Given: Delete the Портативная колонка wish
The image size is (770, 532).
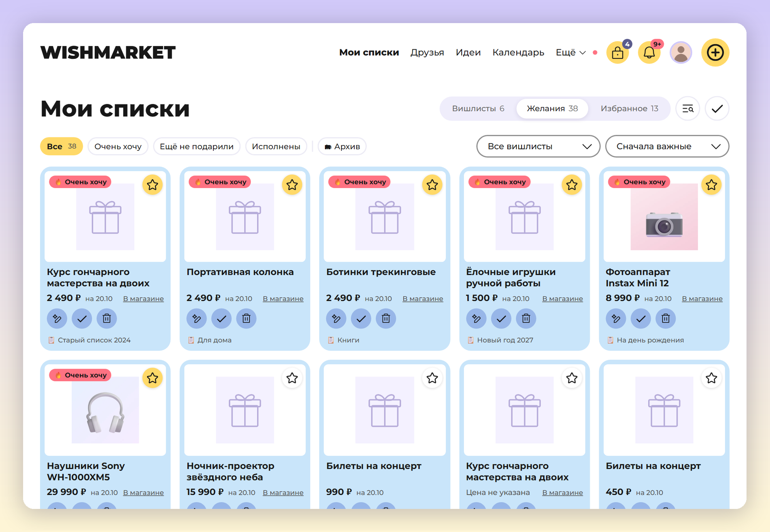Looking at the screenshot, I should [x=246, y=319].
